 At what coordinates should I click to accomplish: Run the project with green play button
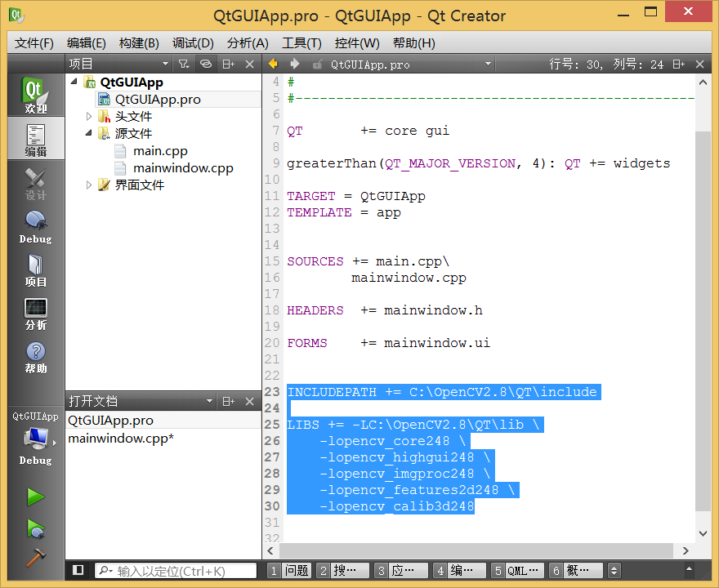36,497
